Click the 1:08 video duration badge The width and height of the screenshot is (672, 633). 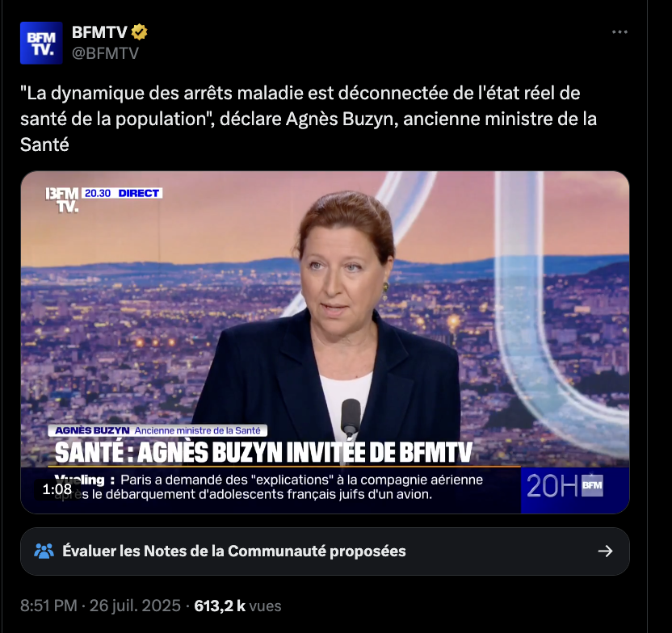click(57, 489)
